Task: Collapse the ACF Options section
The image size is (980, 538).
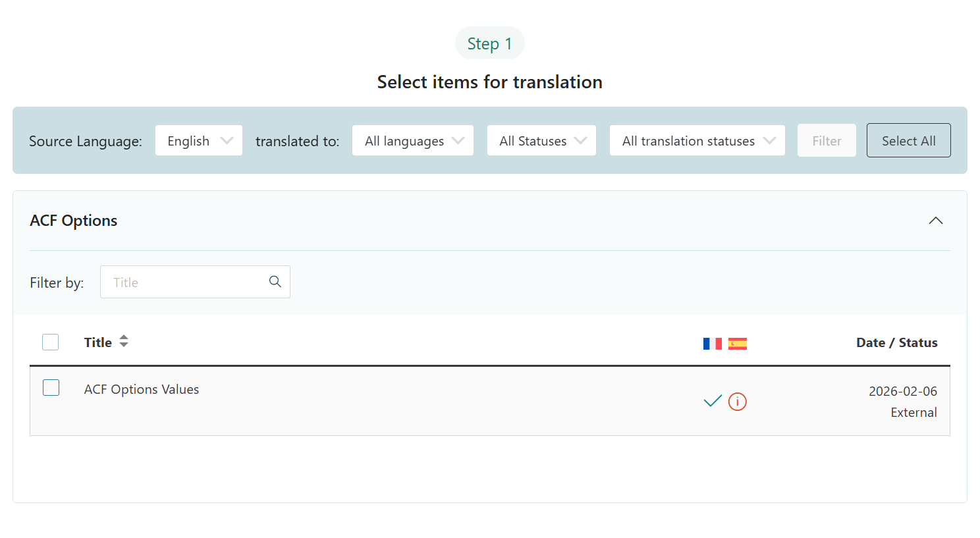Action: point(935,221)
